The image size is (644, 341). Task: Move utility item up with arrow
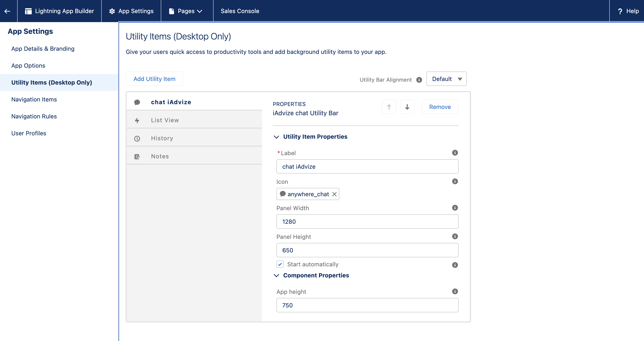pyautogui.click(x=389, y=107)
